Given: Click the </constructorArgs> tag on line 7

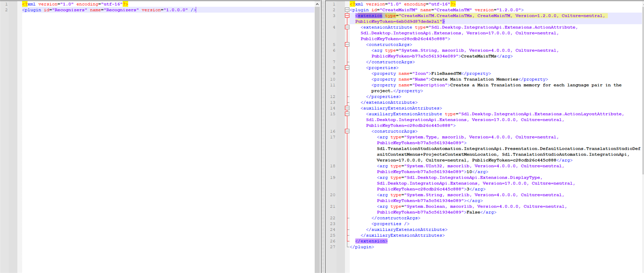Looking at the screenshot, I should click(x=390, y=62).
